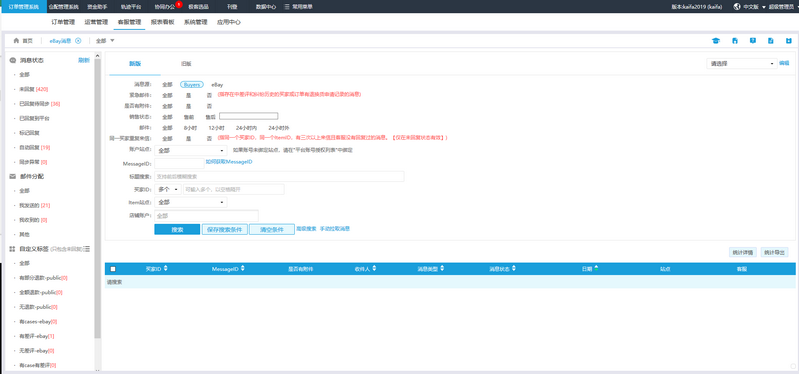Open the 常用菜单 hamburger menu
Viewport: 799px width, 374px height.
(298, 7)
